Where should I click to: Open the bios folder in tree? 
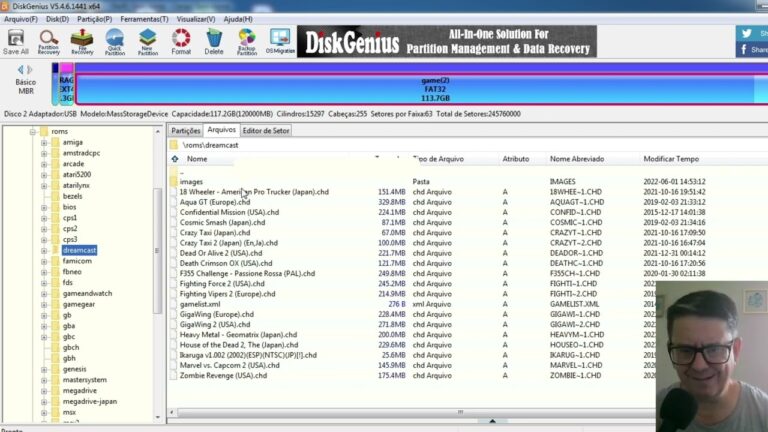pyautogui.click(x=70, y=207)
